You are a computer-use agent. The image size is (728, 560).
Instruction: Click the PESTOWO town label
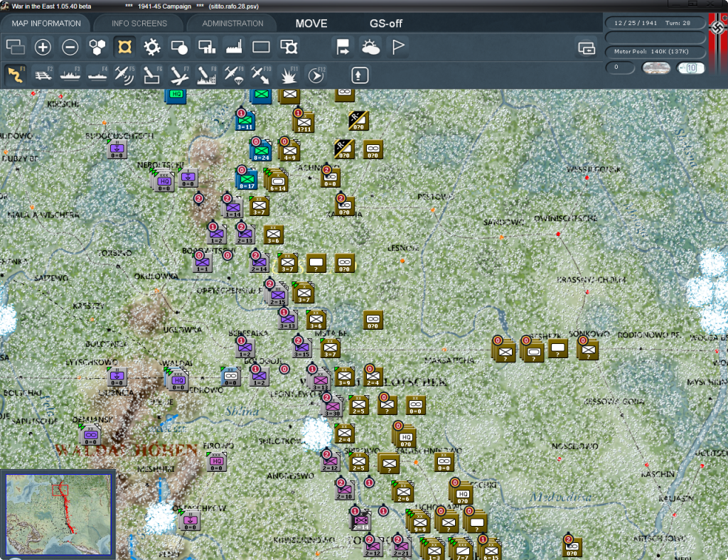pyautogui.click(x=436, y=197)
